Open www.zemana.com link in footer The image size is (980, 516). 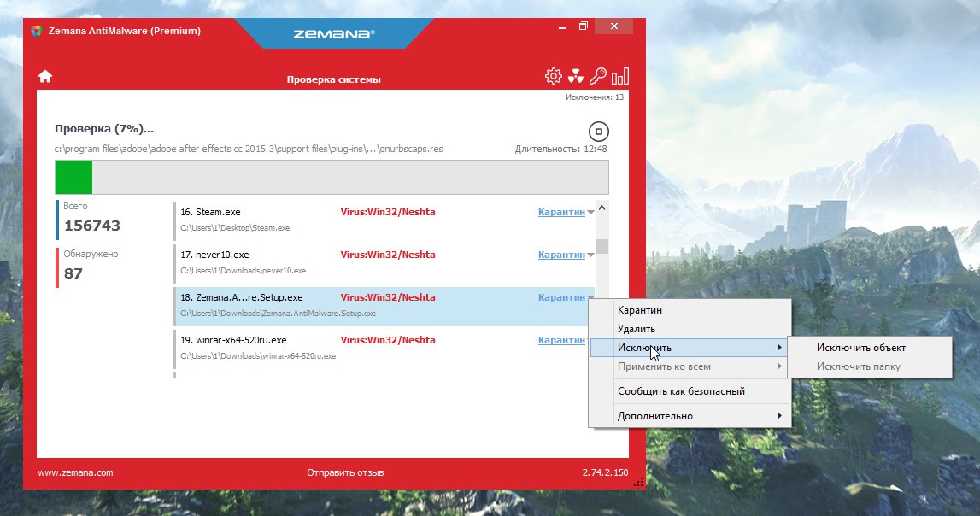(76, 473)
